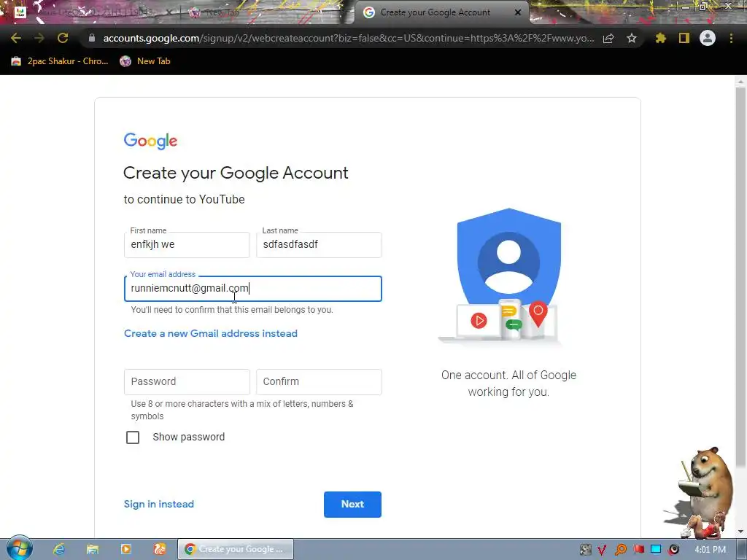The width and height of the screenshot is (747, 560).
Task: Click the red V tray icon
Action: pos(602,550)
